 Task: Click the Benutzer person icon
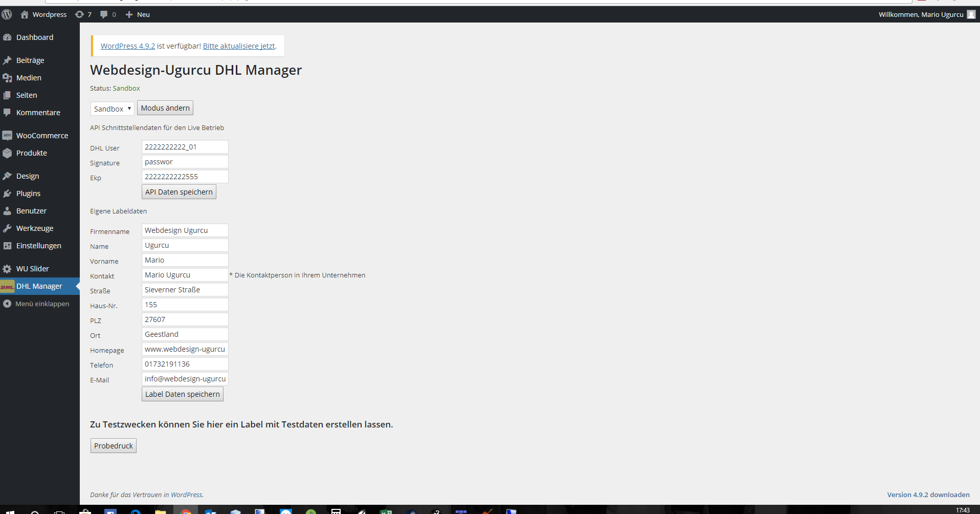click(7, 211)
